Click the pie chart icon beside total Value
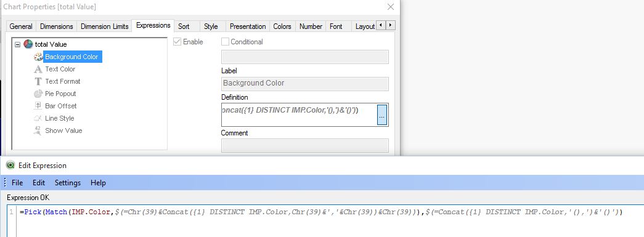Image resolution: width=644 pixels, height=237 pixels. click(28, 44)
